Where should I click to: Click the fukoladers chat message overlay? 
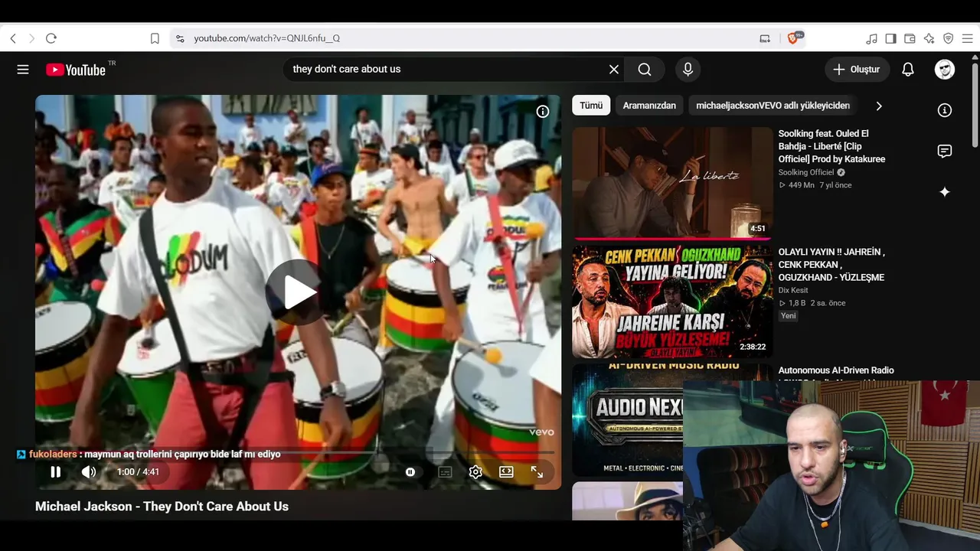pyautogui.click(x=149, y=455)
